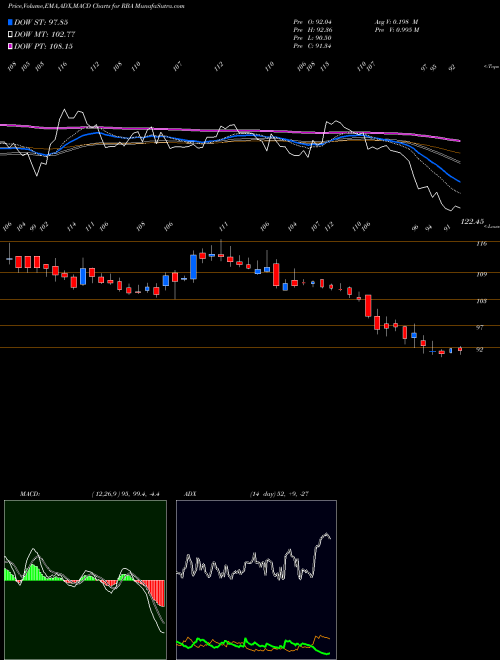Select the 'DOW MT: 102.77' legend text
500x660 pixels.
pyautogui.click(x=45, y=34)
